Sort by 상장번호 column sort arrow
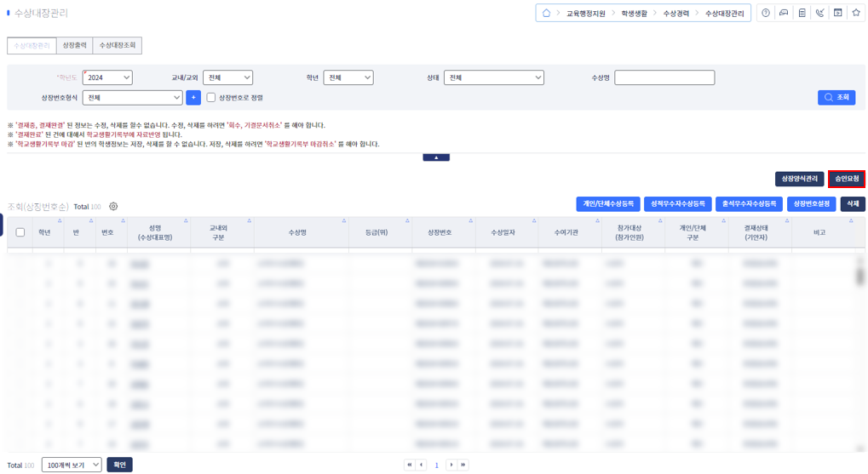Screen dimensions: 868x474 pos(471,220)
